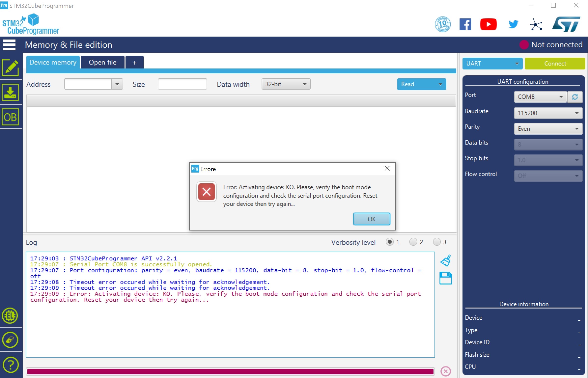Click the Size input field
This screenshot has width=588, height=378.
coord(182,84)
